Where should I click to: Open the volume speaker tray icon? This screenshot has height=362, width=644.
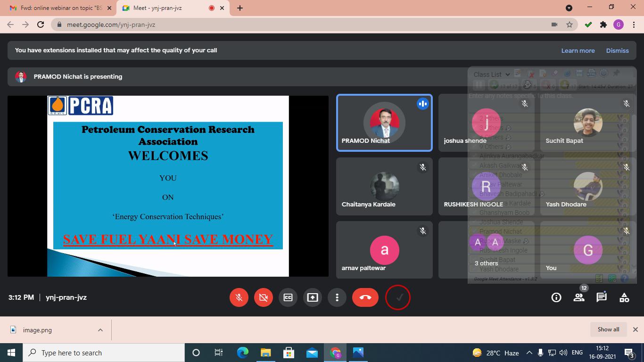563,353
